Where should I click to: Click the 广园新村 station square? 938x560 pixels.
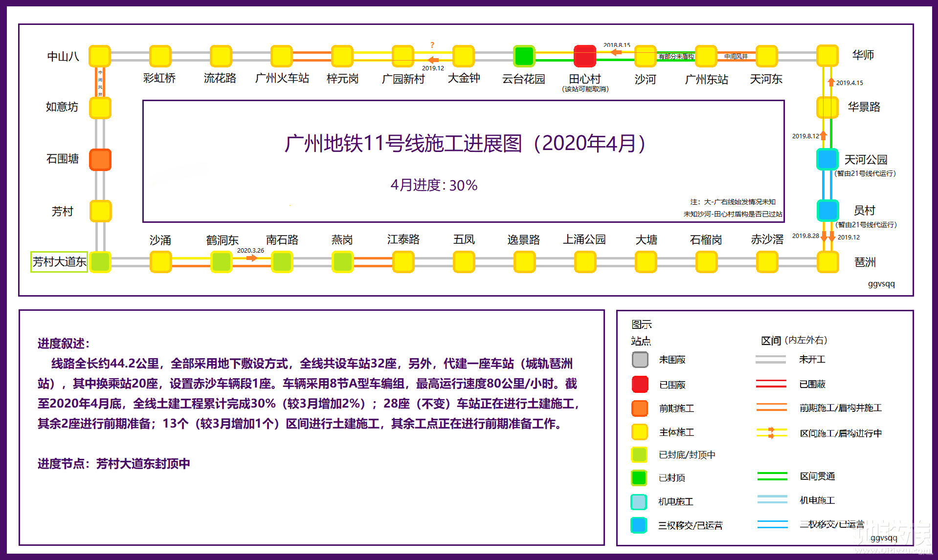403,56
